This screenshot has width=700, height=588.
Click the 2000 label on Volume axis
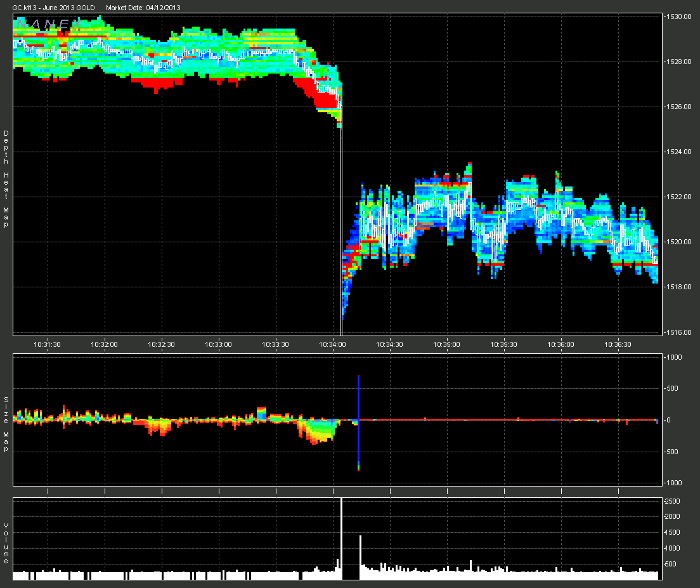point(672,516)
